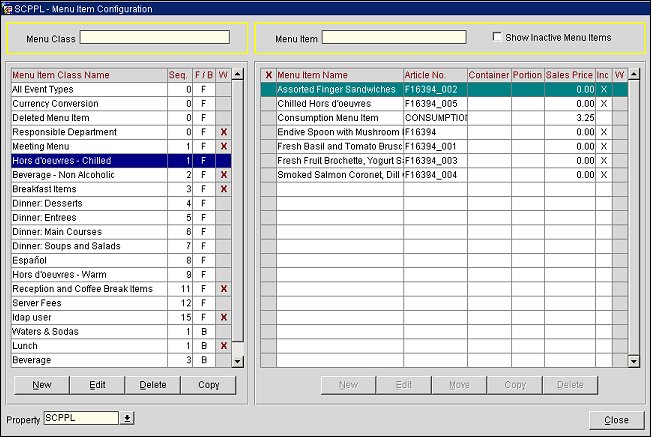The width and height of the screenshot is (651, 437).
Task: Select Beverage - Non Alcoholic class row
Action: pyautogui.click(x=88, y=175)
